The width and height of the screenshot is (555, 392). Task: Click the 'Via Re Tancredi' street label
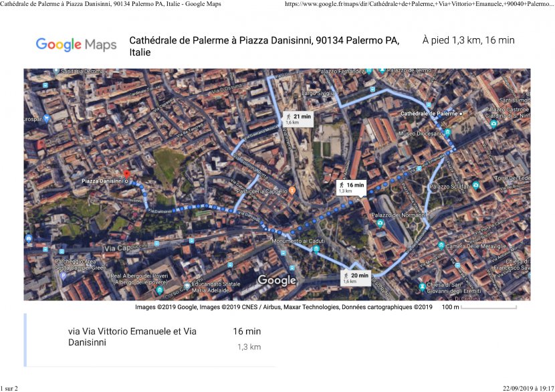click(189, 130)
